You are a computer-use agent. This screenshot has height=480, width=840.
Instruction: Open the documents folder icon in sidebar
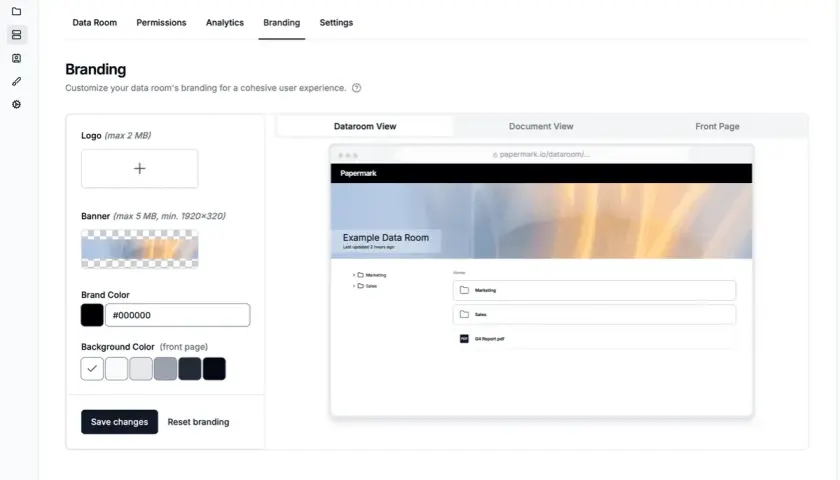[17, 11]
